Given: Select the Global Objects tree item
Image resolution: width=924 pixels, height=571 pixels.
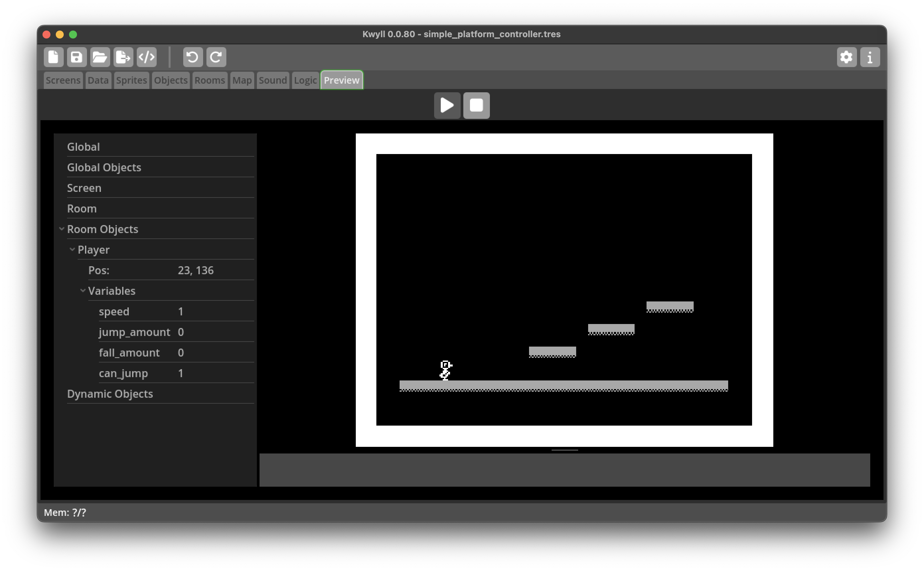Looking at the screenshot, I should 104,167.
